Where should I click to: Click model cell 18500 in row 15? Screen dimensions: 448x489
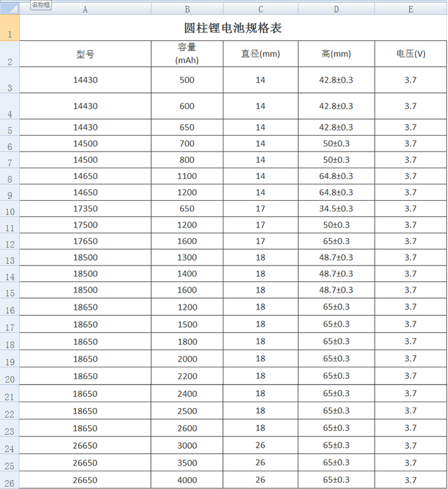(x=85, y=290)
